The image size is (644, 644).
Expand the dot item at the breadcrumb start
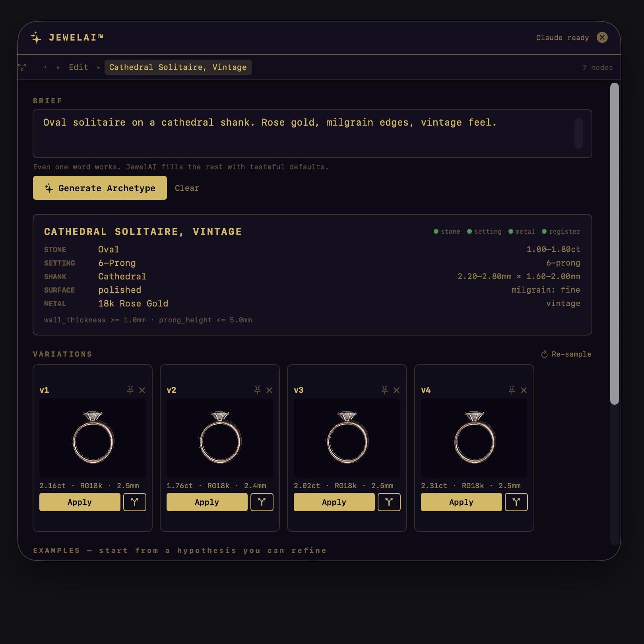tap(45, 67)
